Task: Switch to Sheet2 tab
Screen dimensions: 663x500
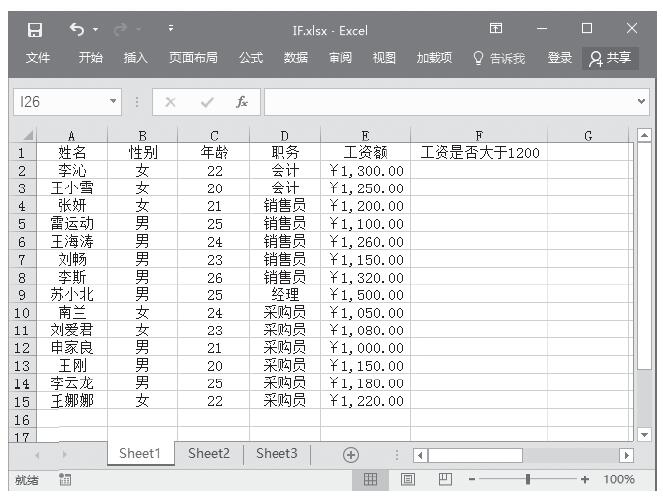Action: click(x=209, y=453)
